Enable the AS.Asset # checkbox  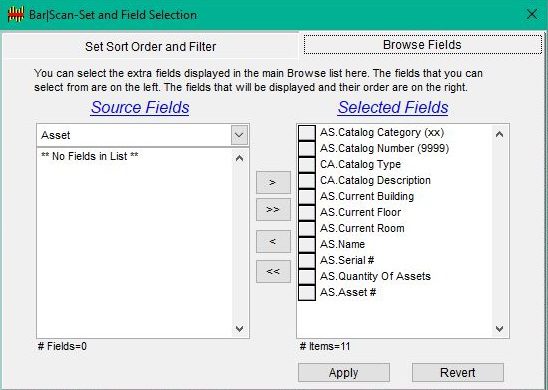coord(307,292)
